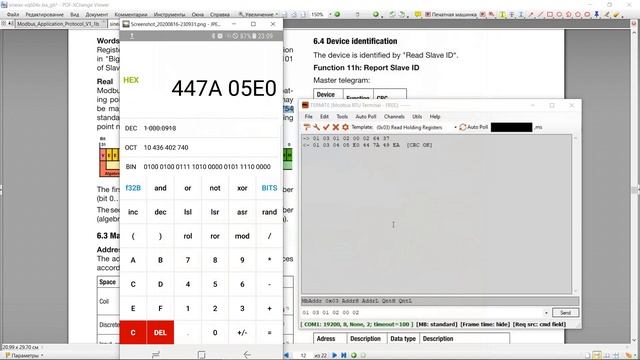This screenshot has width=640, height=360.
Task: Click the gear icon in Termite toolbar
Action: click(x=345, y=127)
